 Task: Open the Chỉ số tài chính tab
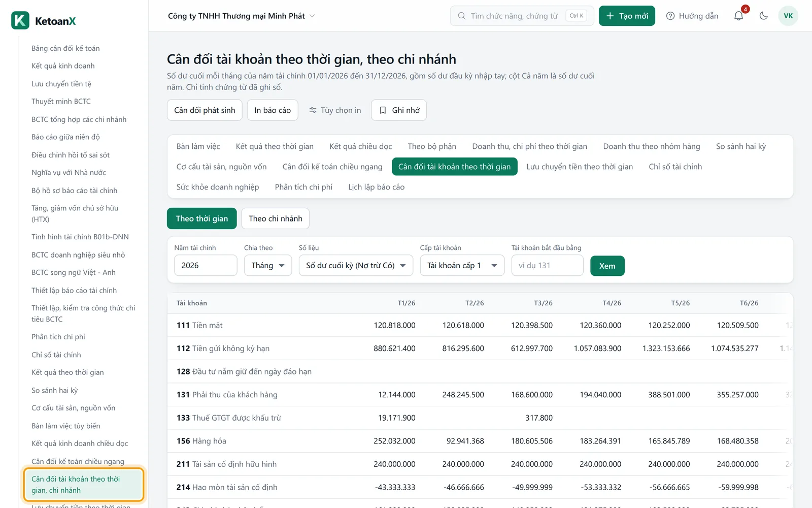675,167
